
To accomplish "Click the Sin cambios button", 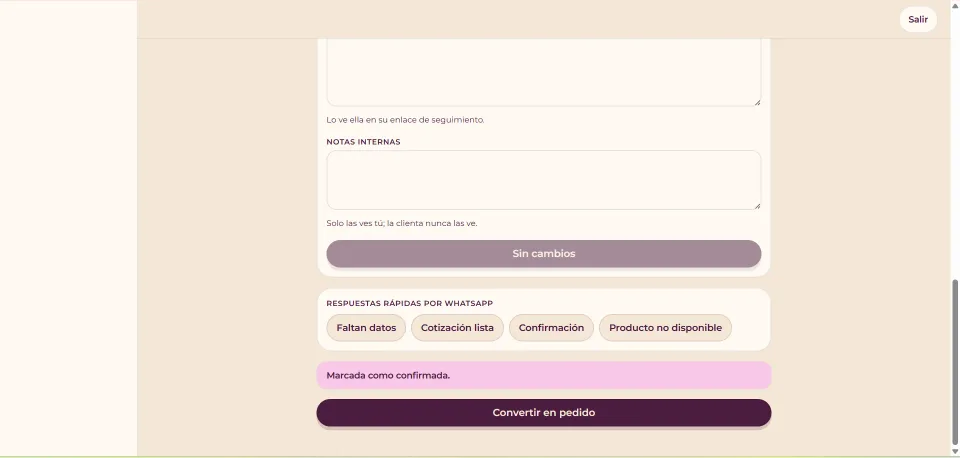I will [544, 253].
